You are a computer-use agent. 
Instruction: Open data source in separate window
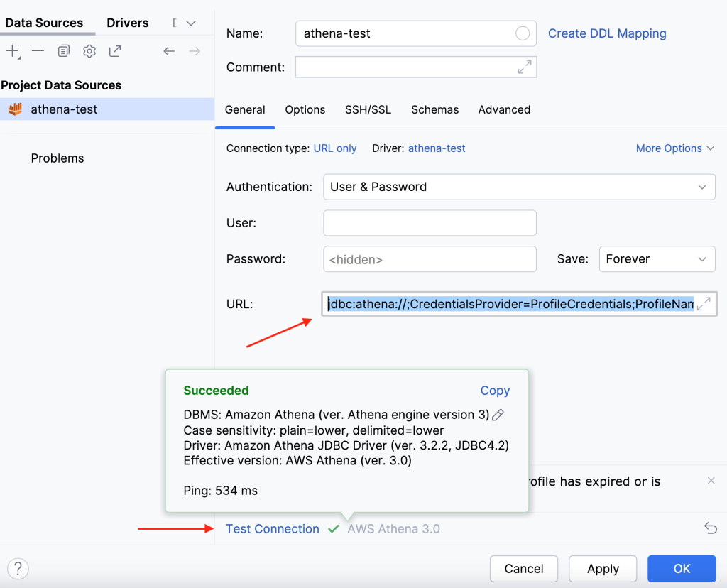[114, 50]
